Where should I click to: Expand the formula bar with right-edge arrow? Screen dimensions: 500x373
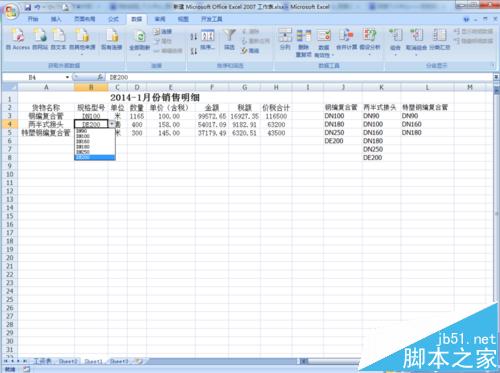(496, 77)
